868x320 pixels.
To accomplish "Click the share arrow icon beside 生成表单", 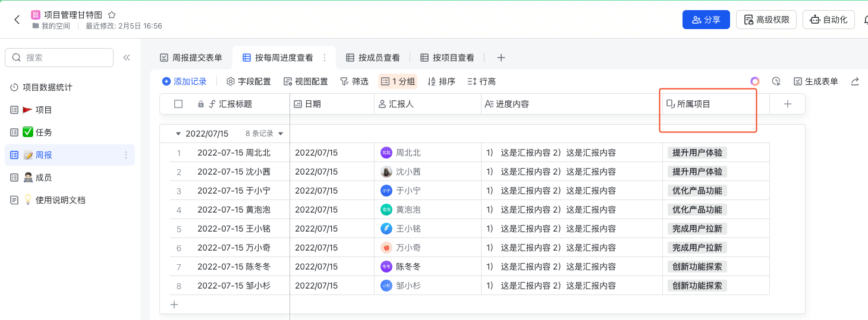I will (855, 81).
